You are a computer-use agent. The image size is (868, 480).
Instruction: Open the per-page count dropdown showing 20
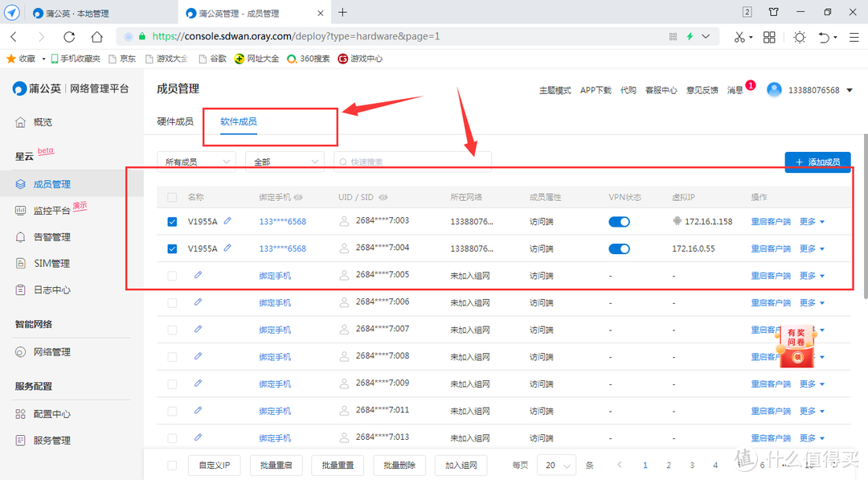tap(558, 465)
